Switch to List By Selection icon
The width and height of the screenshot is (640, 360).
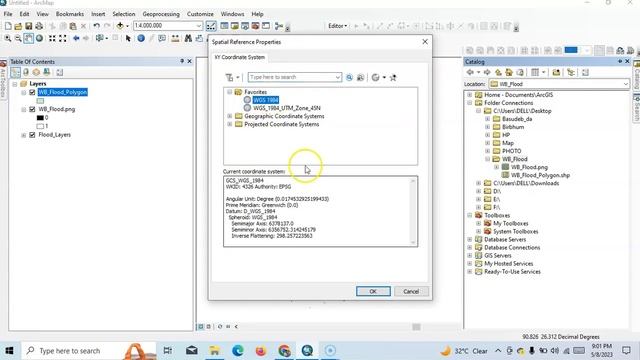click(x=47, y=72)
